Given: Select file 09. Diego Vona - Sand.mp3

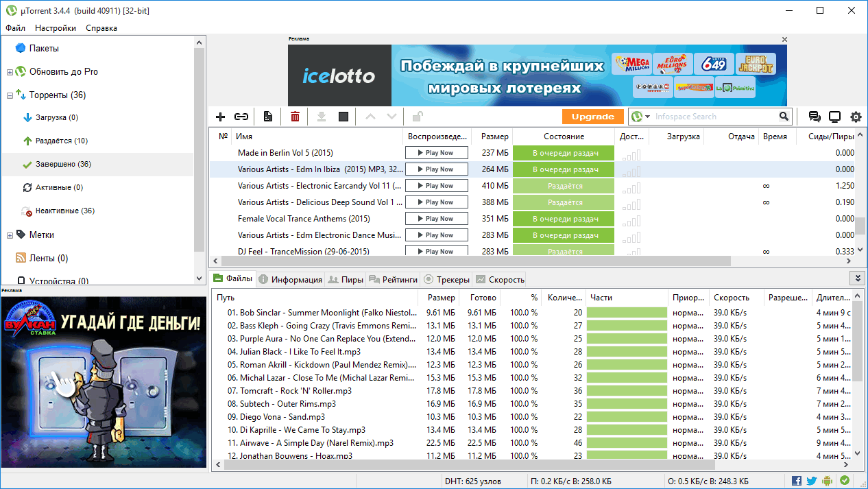Looking at the screenshot, I should click(x=276, y=417).
